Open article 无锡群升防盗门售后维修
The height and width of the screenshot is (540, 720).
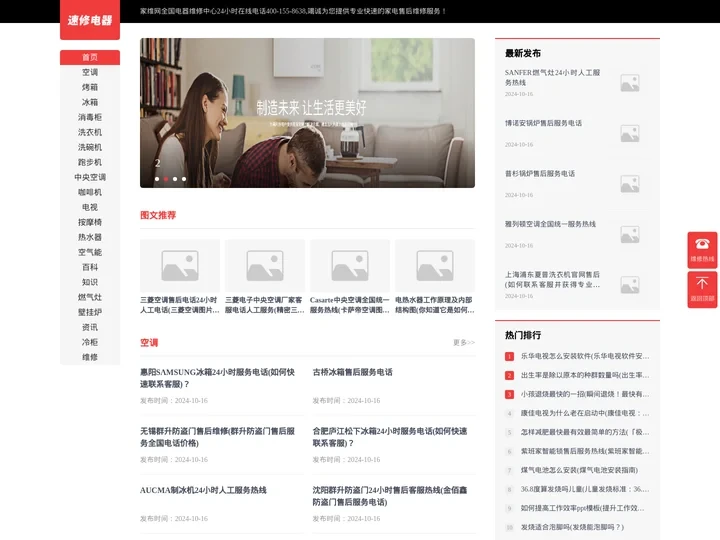pyautogui.click(x=217, y=437)
